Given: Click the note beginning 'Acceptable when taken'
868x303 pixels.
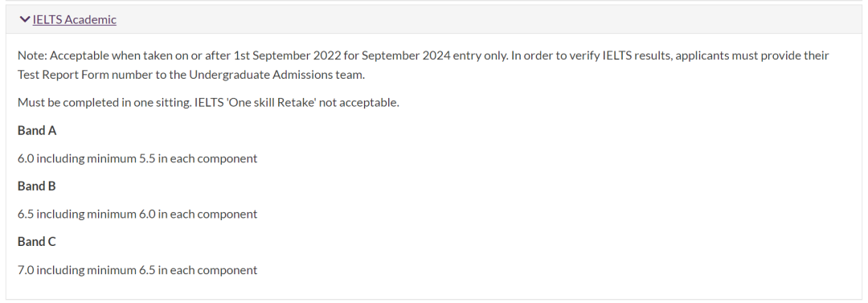Looking at the screenshot, I should point(424,65).
